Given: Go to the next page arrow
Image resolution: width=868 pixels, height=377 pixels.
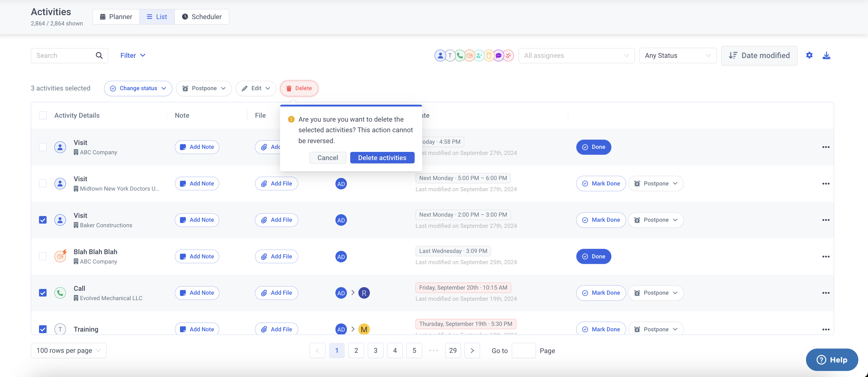Looking at the screenshot, I should pyautogui.click(x=472, y=350).
